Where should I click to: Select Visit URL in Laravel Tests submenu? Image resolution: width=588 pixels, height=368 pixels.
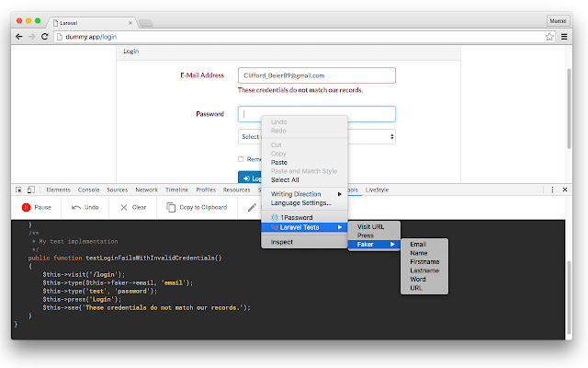(370, 227)
